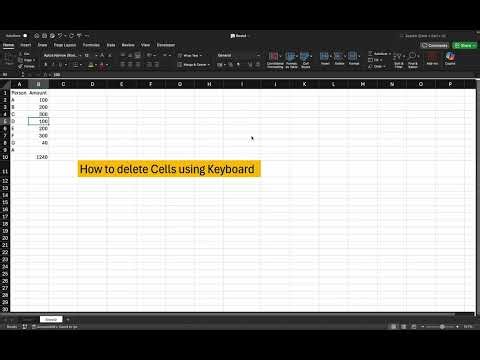Open the Developer ribbon tab
Viewport: 480px width, 360px height.
click(x=166, y=45)
